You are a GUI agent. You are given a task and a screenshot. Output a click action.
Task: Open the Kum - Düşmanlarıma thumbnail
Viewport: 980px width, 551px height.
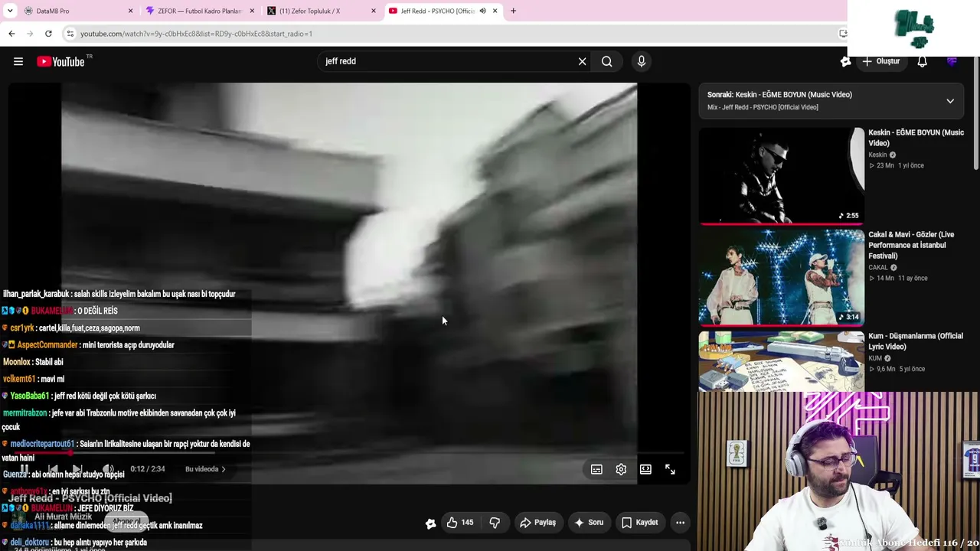coord(782,361)
